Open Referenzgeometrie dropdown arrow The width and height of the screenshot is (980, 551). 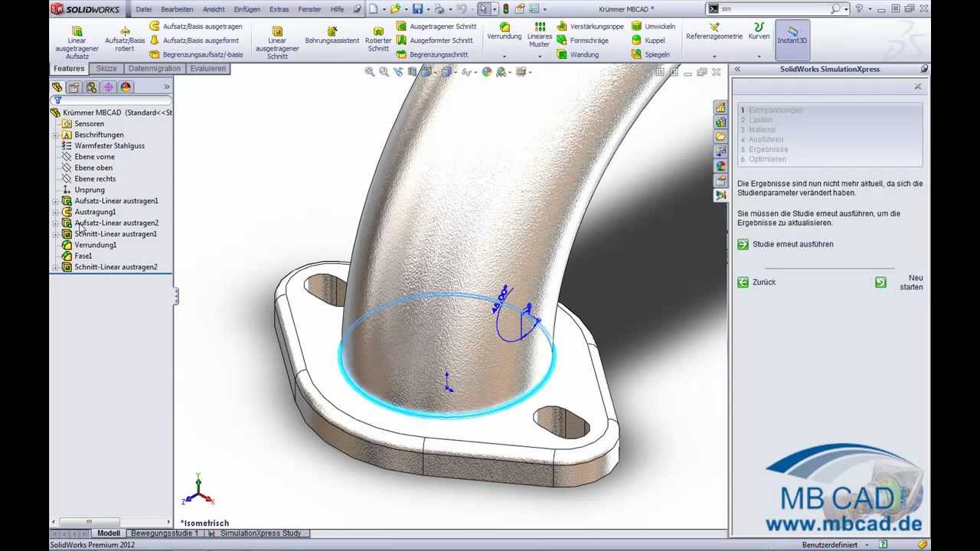(x=714, y=57)
